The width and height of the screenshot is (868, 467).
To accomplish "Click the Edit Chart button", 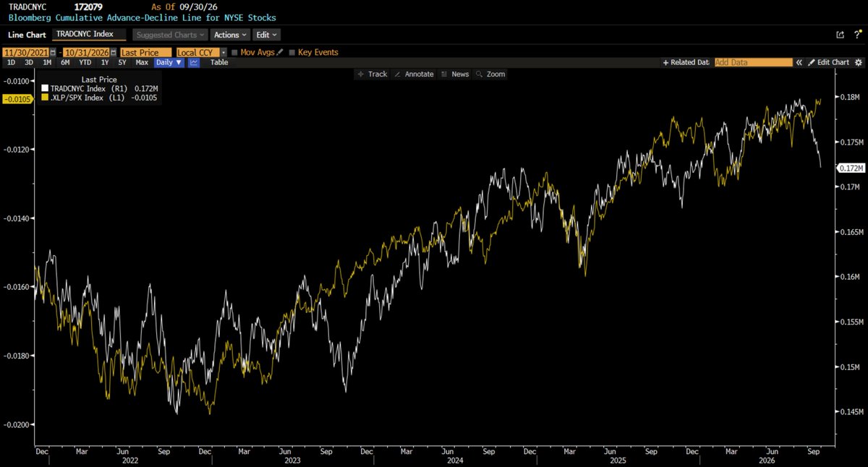I will click(829, 63).
